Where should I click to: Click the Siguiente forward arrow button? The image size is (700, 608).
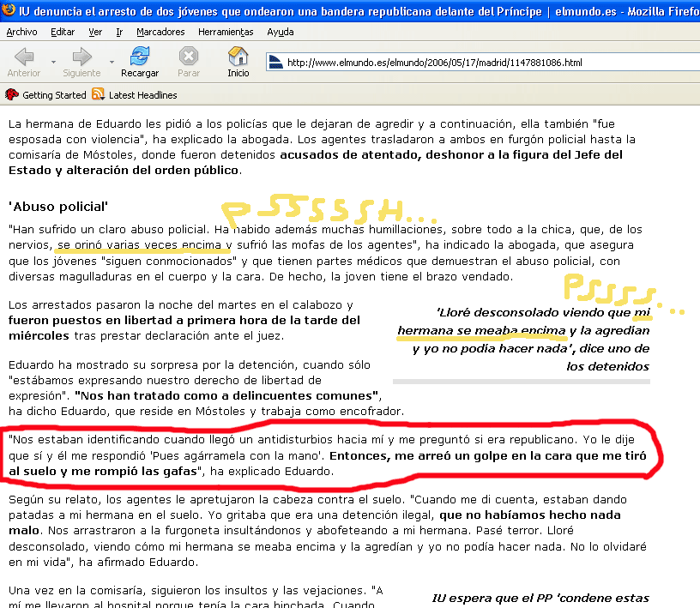tap(81, 61)
